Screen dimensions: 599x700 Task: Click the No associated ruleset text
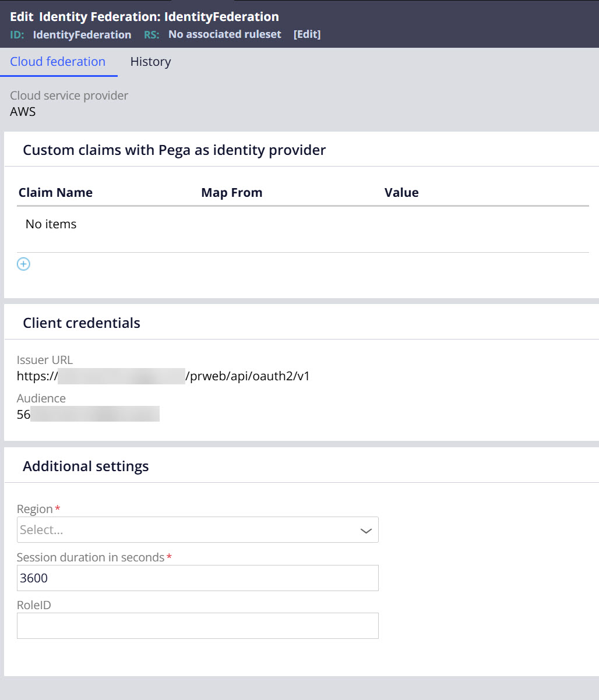coord(224,34)
